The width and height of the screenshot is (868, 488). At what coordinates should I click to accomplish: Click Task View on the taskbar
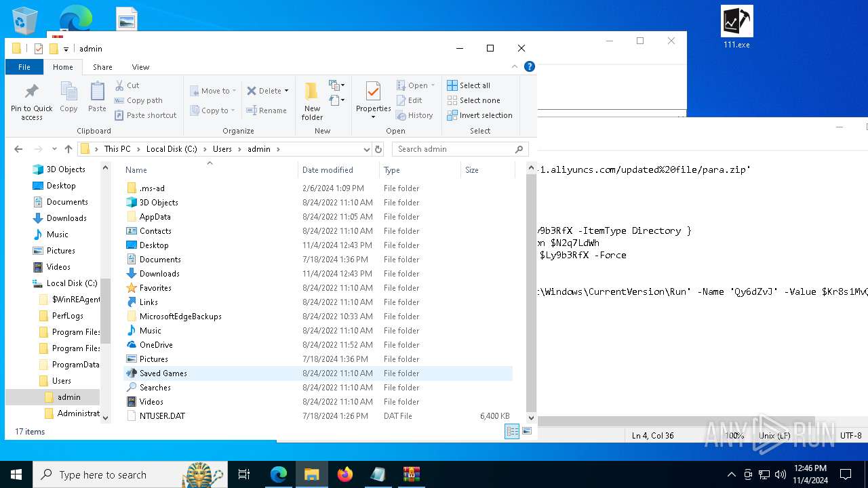(244, 474)
